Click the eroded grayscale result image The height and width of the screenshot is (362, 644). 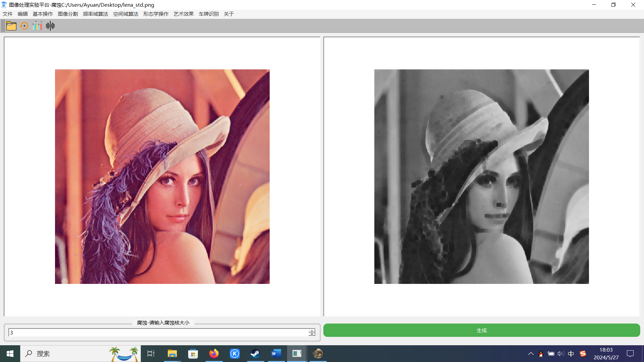481,177
